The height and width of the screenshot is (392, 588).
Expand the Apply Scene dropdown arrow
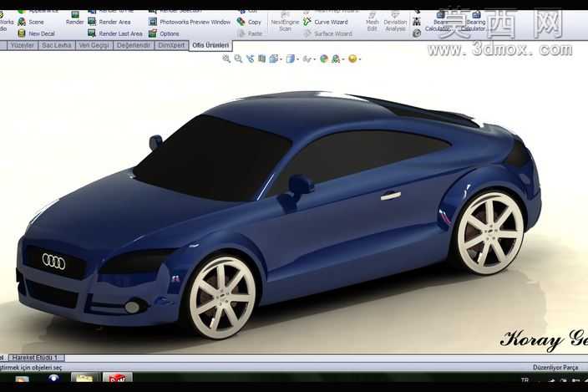click(x=343, y=59)
